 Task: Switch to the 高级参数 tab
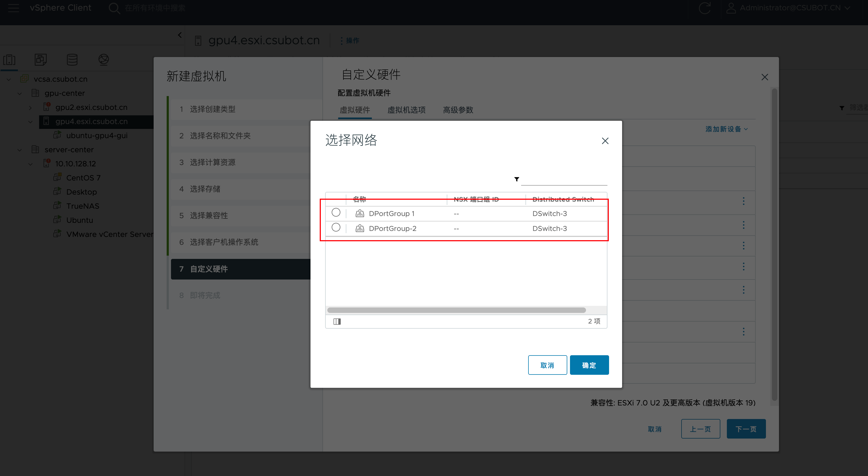coord(458,110)
